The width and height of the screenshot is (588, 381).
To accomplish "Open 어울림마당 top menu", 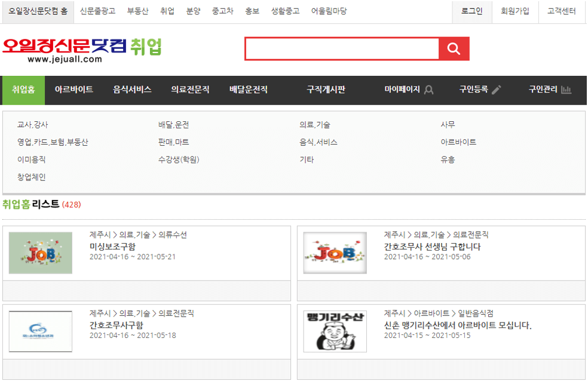I will 329,11.
